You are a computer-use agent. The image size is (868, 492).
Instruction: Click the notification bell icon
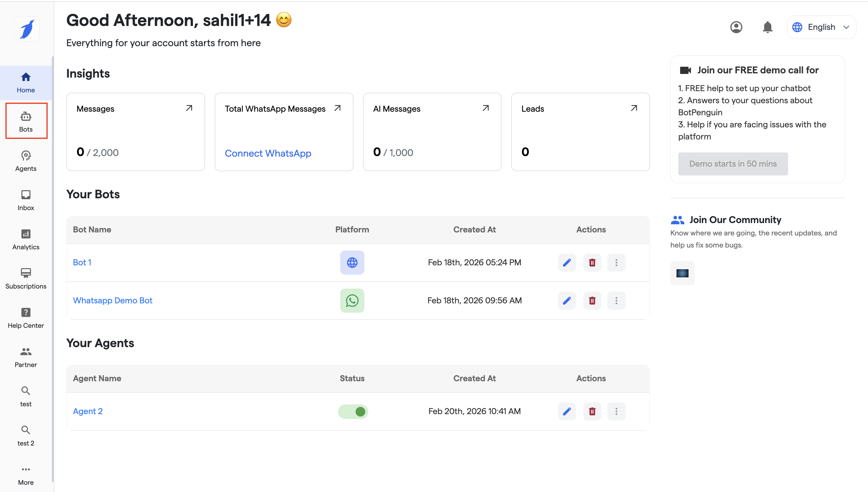(x=767, y=27)
